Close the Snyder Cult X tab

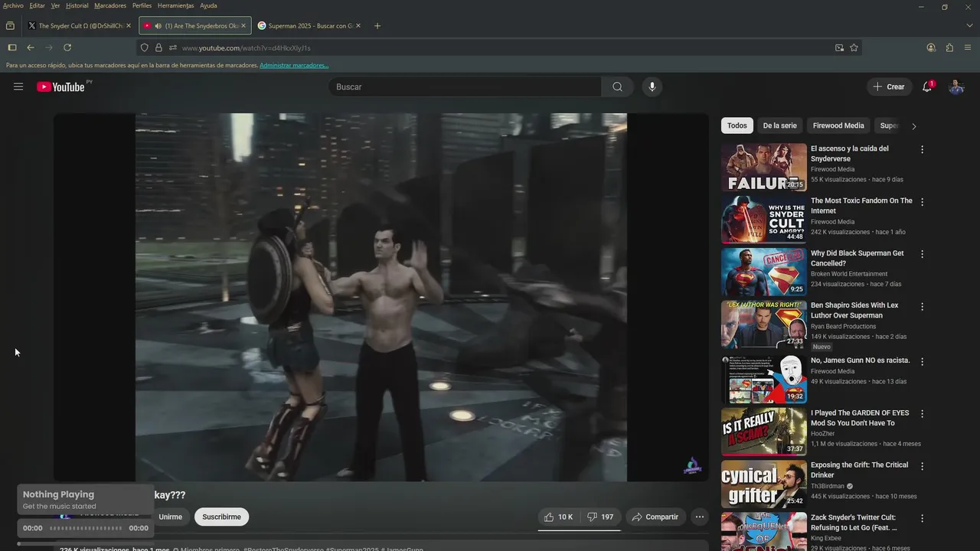pos(129,25)
